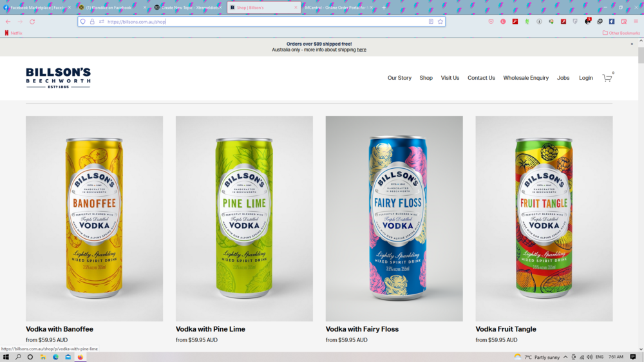Click the grey shield extension icon
644x362 pixels.
coord(575,22)
